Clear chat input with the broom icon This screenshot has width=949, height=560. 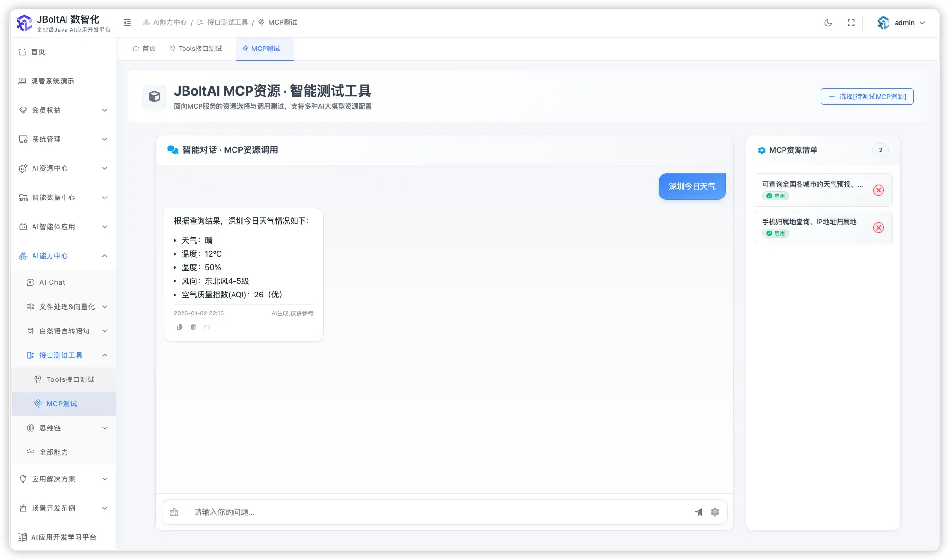point(174,512)
